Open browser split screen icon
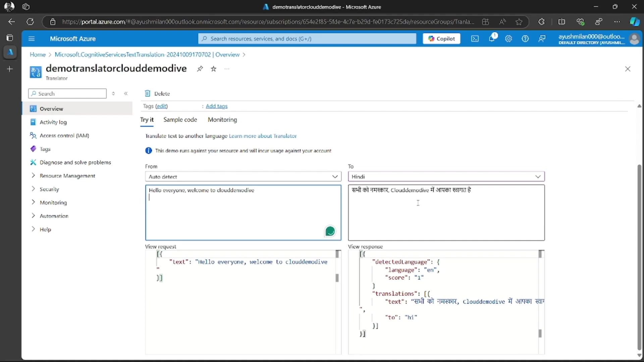644x362 pixels. [561, 22]
